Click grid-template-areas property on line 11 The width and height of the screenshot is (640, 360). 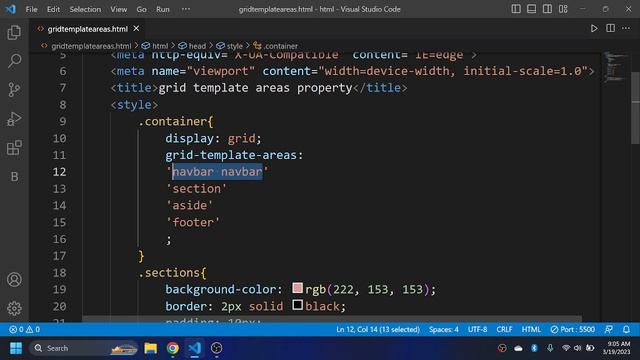(231, 155)
